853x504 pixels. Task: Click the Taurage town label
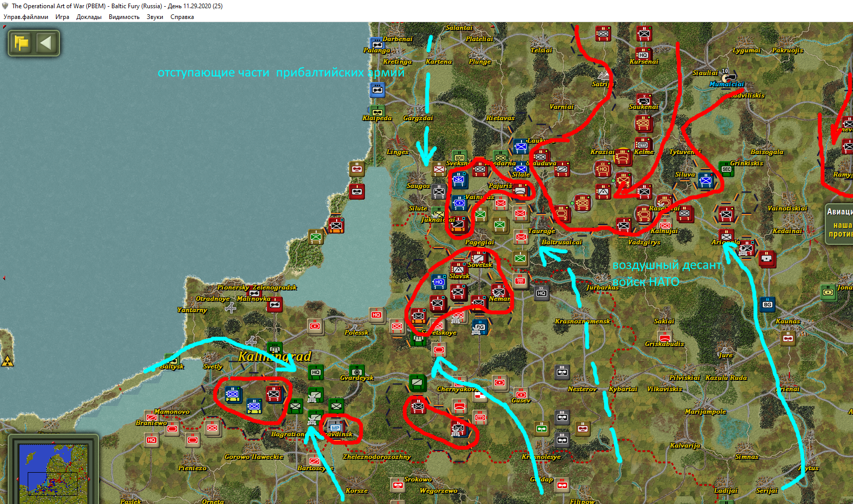click(541, 231)
